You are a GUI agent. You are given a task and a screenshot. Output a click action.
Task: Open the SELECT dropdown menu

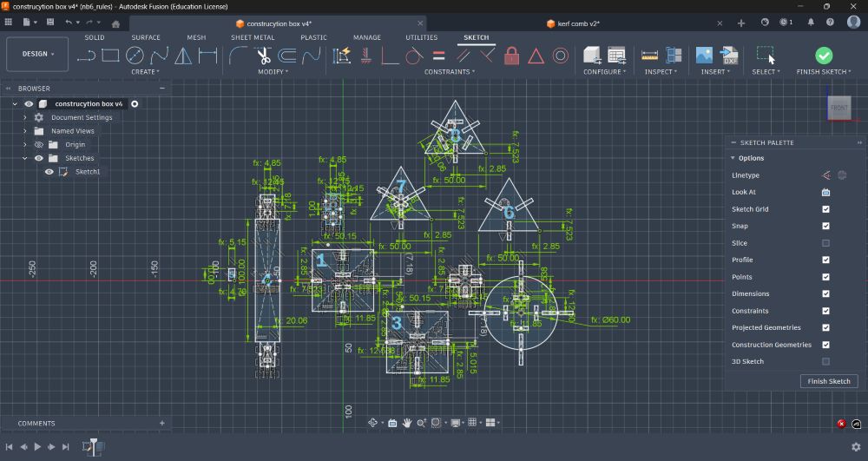pyautogui.click(x=766, y=72)
